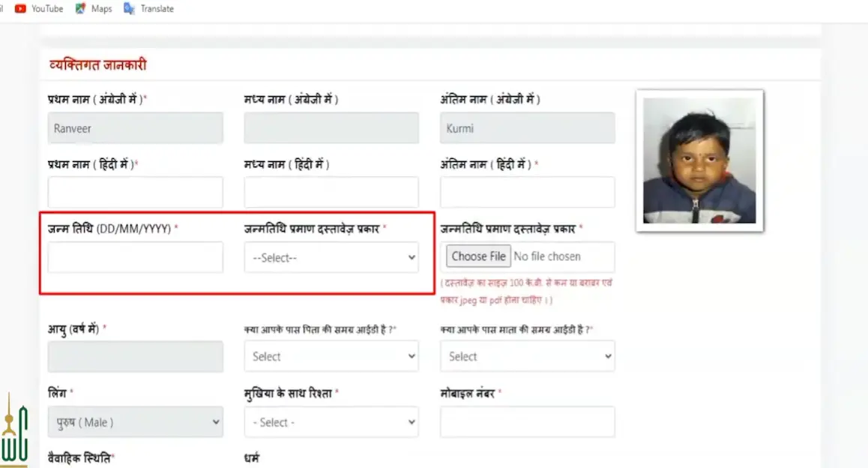
Task: Open the लिंग dropdown showing पुरुष (Male)
Action: 135,422
